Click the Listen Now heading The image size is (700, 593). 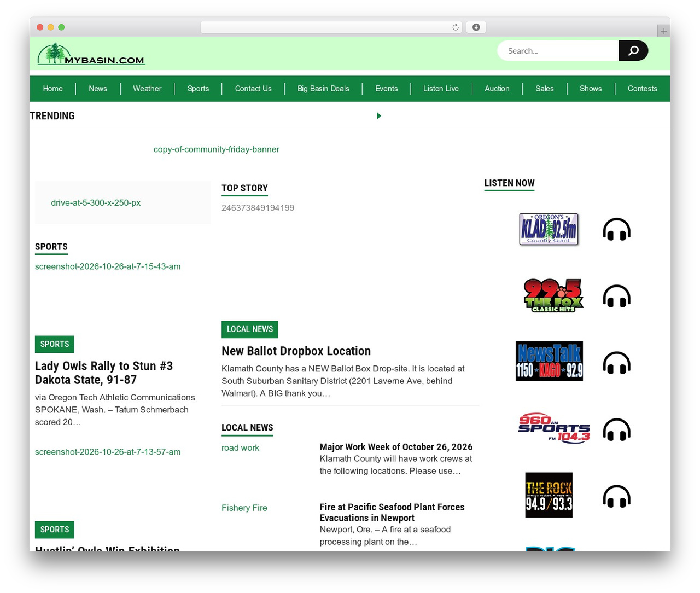(x=509, y=183)
